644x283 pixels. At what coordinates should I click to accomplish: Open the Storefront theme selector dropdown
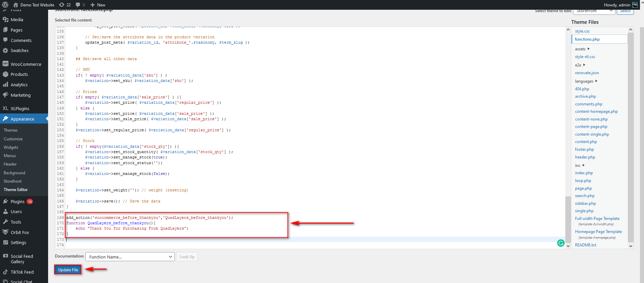click(x=594, y=11)
